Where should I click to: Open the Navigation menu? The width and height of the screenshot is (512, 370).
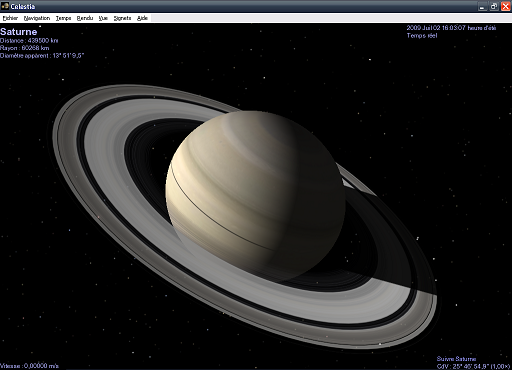coord(37,18)
